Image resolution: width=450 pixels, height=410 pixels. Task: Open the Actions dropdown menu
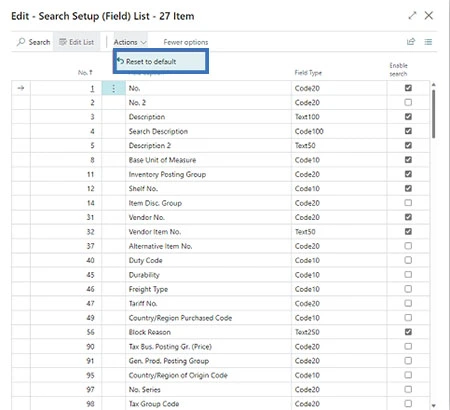[x=130, y=42]
